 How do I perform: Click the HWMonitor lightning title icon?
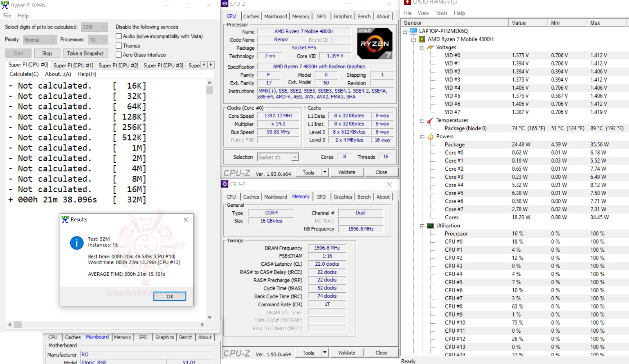407,2
